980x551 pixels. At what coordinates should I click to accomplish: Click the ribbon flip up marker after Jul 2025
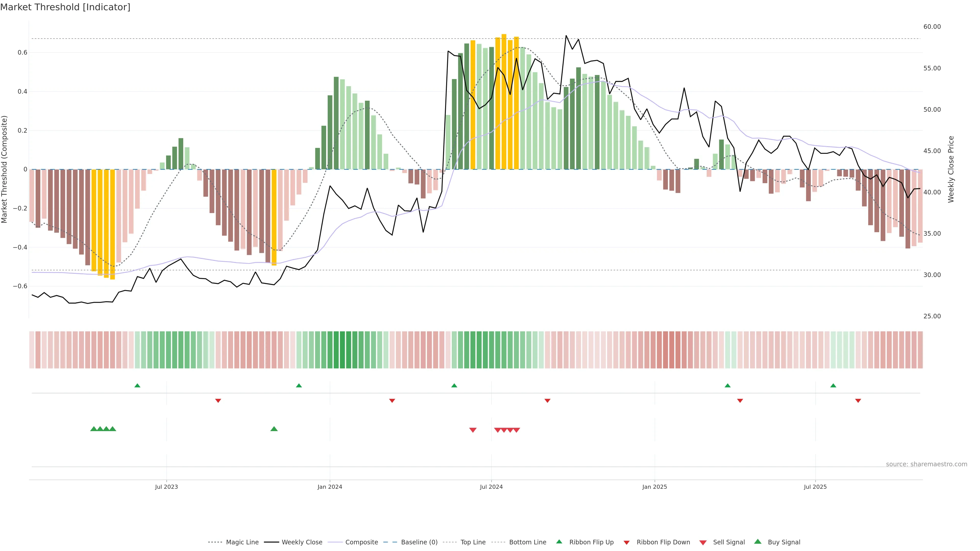pyautogui.click(x=833, y=386)
